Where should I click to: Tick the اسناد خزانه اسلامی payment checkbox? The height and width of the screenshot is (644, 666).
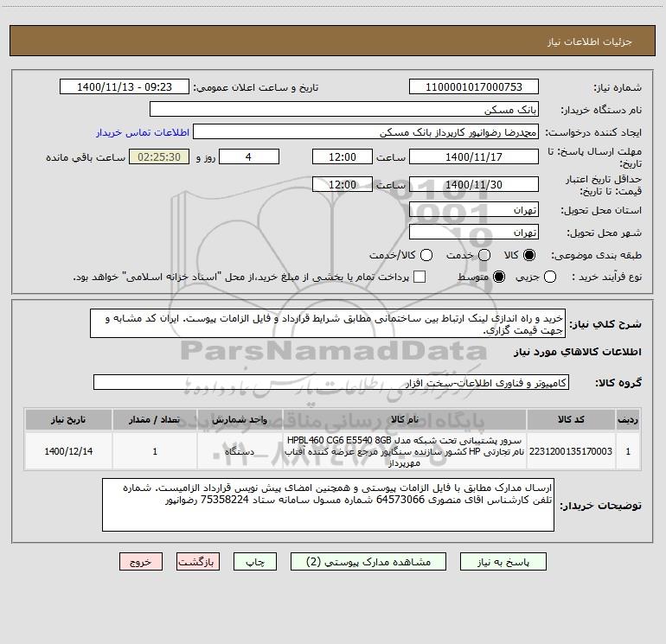419,277
